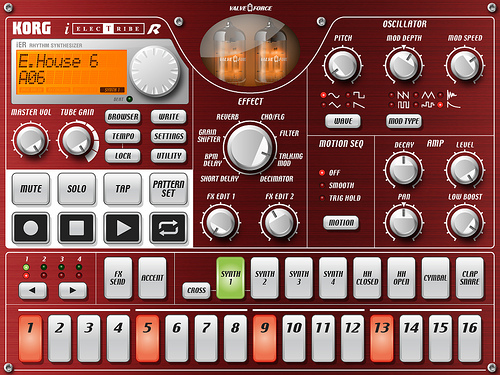Viewport: 500px width, 375px height.
Task: Select the Clap Snare part pad
Action: point(470,278)
